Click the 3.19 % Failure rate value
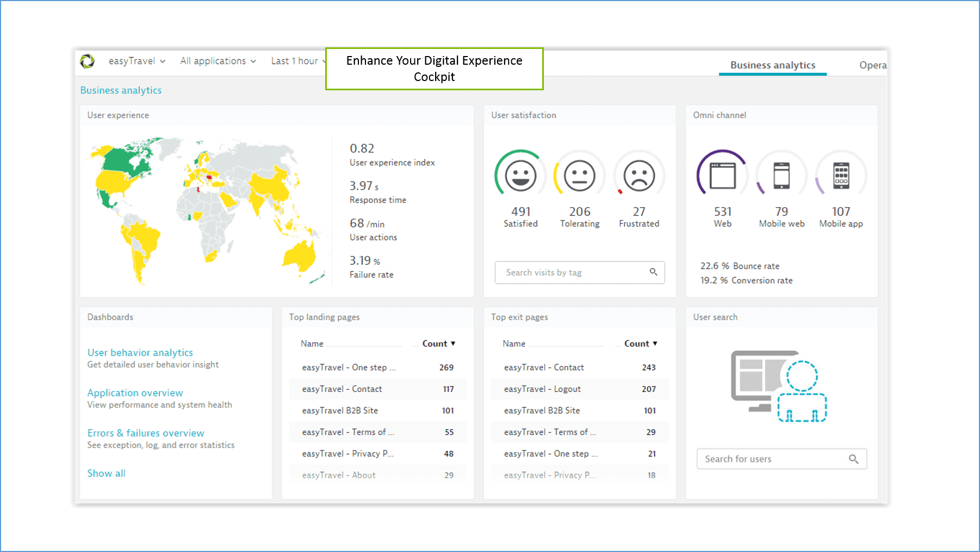This screenshot has height=552, width=980. point(365,261)
